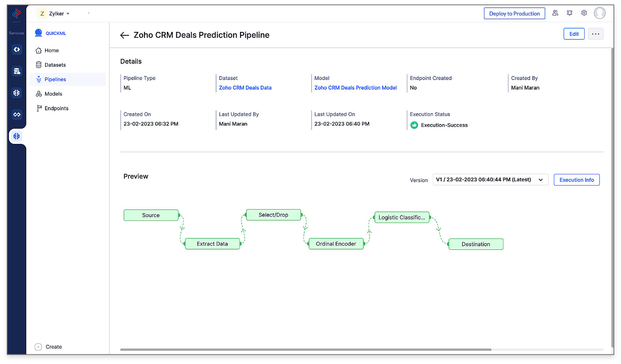Click the Endpoints flag icon
The height and width of the screenshot is (364, 621).
[x=39, y=108]
